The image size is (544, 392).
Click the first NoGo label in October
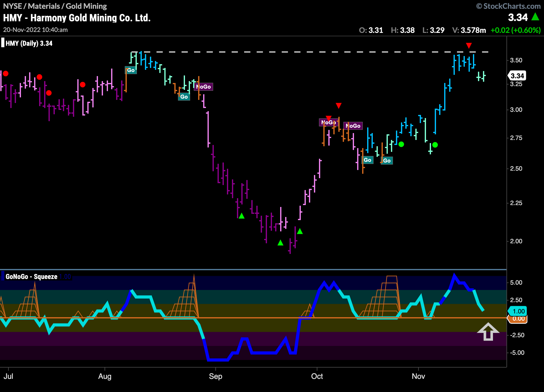(329, 122)
